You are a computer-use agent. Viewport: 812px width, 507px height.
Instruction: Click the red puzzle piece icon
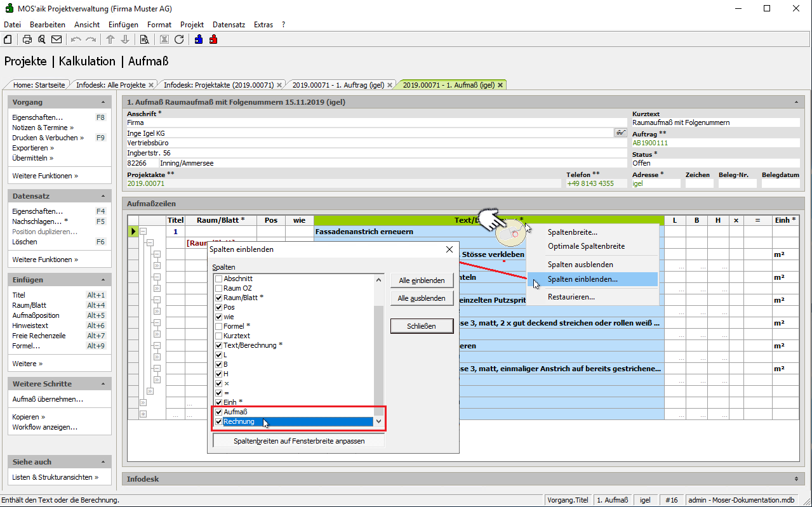[213, 39]
